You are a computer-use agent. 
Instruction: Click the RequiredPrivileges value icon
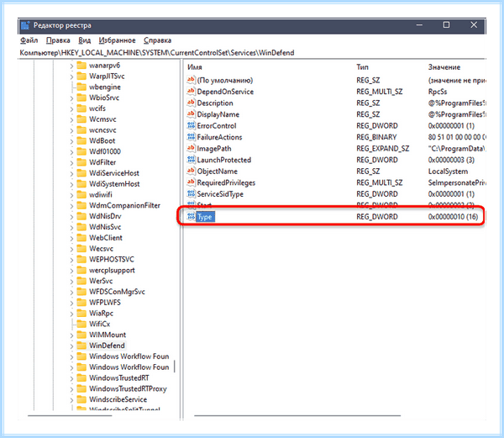pyautogui.click(x=191, y=182)
